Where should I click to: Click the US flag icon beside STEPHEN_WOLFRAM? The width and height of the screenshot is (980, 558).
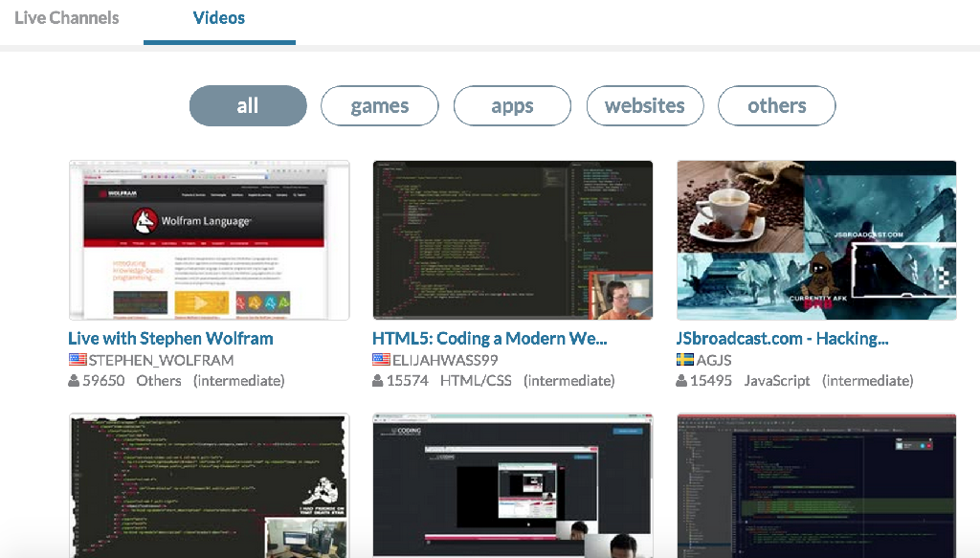(78, 360)
